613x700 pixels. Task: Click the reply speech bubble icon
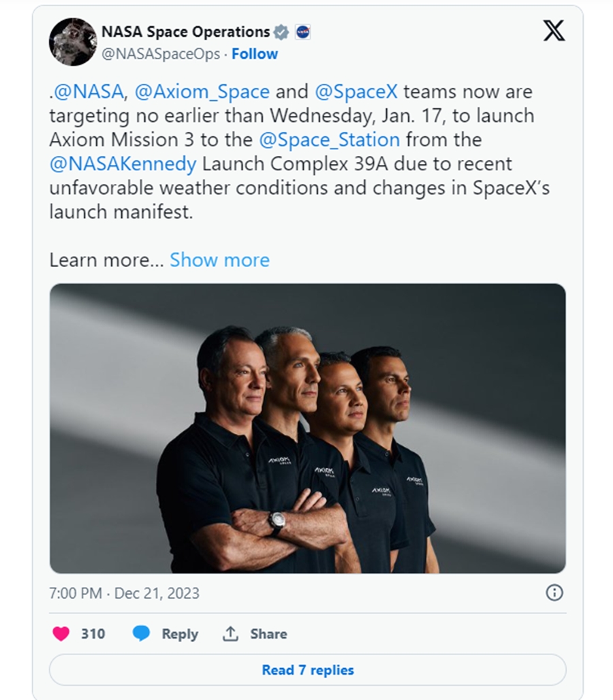(141, 634)
